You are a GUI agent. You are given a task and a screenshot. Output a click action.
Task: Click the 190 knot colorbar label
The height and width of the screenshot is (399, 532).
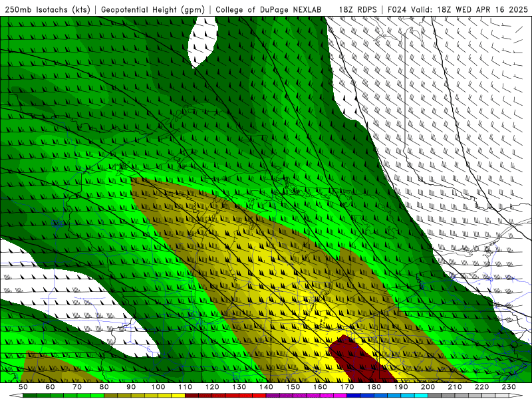pyautogui.click(x=401, y=387)
